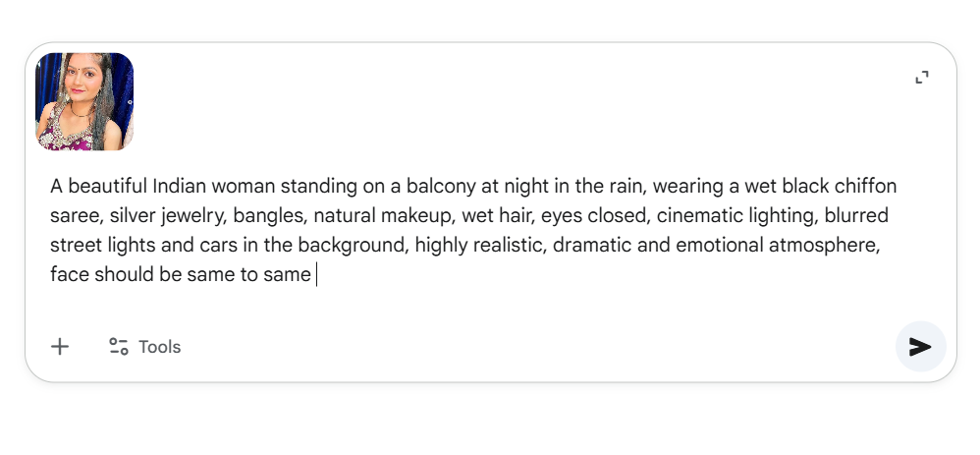
Task: Click the plus icon to add files
Action: pos(60,347)
